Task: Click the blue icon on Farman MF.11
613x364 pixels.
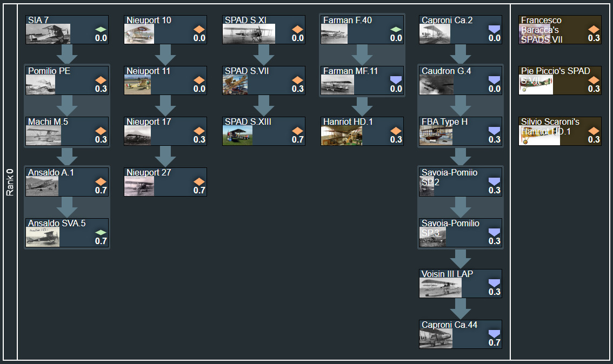Action: point(396,79)
